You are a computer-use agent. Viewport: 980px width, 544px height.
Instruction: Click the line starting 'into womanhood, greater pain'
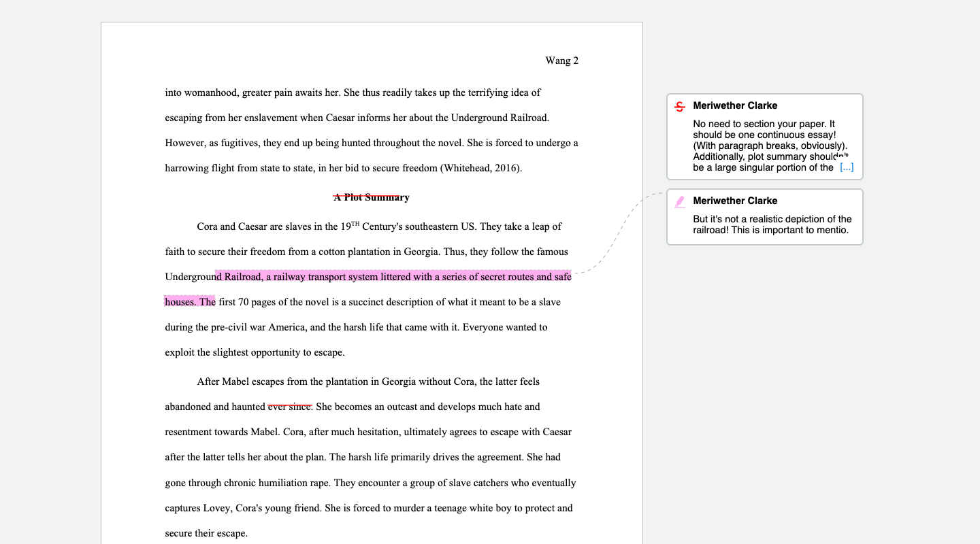click(x=353, y=92)
